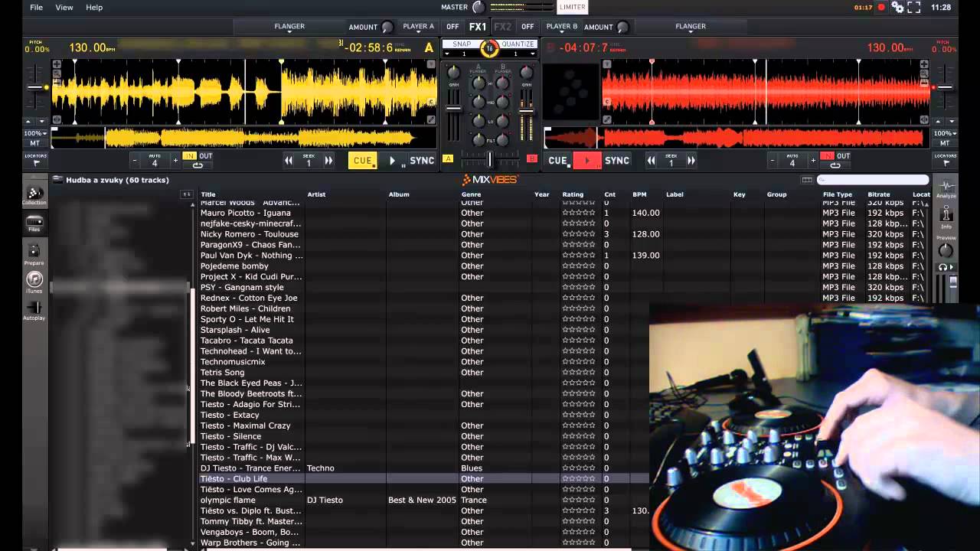Open deck A pitch range 100% dropdown
The width and height of the screenshot is (980, 551).
point(37,133)
